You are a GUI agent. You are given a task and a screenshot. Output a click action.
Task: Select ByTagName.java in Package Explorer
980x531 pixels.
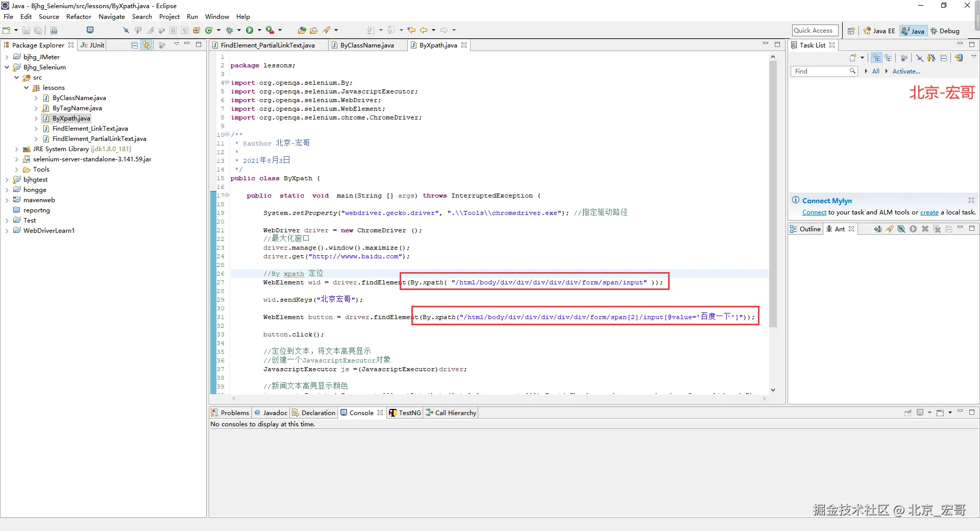point(77,108)
